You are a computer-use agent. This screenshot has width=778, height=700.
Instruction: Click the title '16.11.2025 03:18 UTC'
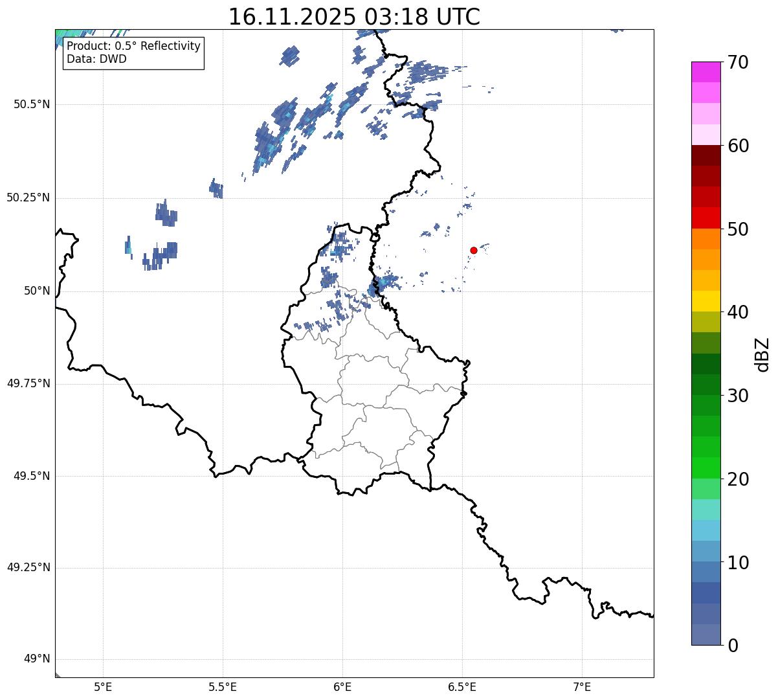(x=354, y=17)
